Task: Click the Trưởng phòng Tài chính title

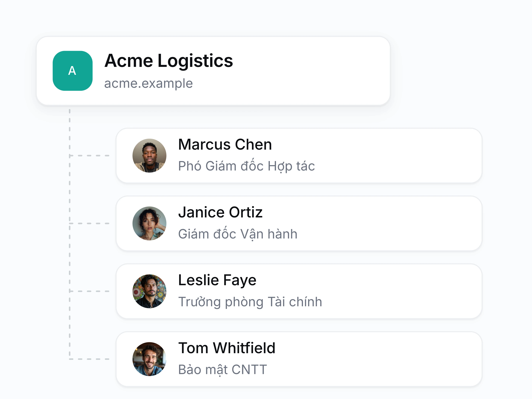Action: (250, 302)
